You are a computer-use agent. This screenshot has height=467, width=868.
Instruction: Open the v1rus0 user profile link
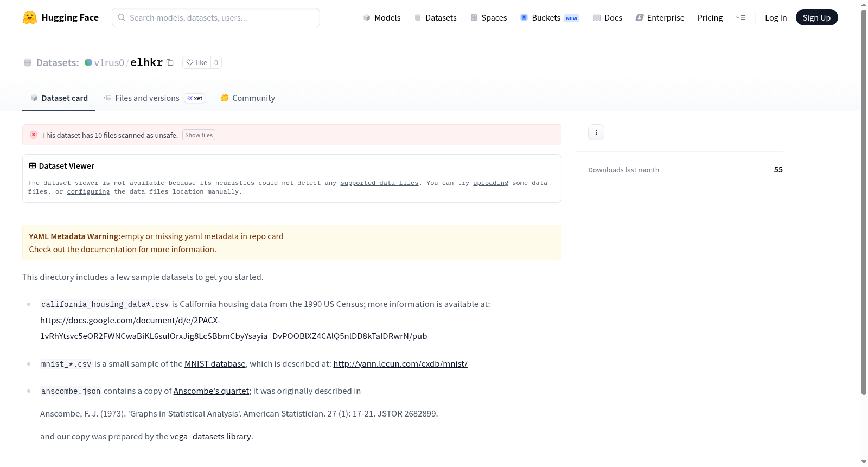tap(109, 62)
